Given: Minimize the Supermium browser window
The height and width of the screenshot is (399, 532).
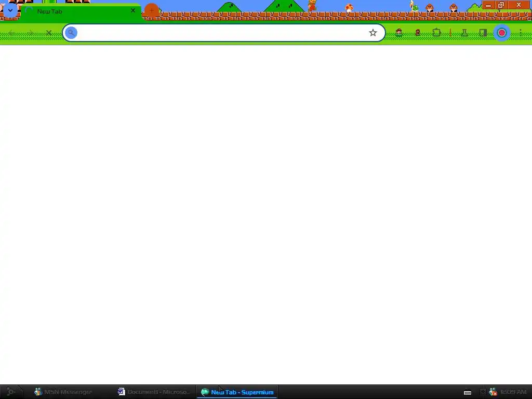Looking at the screenshot, I should click(488, 5).
